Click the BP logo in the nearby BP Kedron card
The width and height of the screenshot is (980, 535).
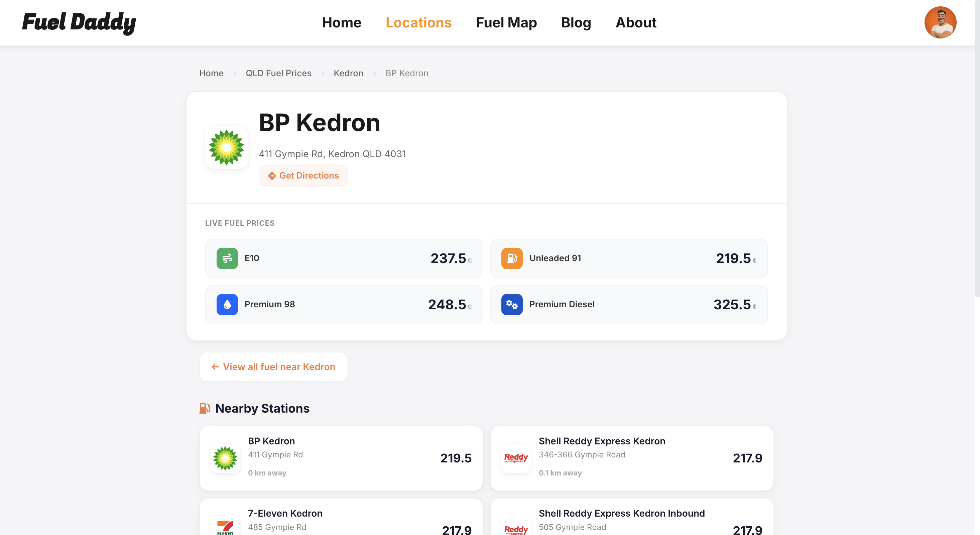pos(225,458)
